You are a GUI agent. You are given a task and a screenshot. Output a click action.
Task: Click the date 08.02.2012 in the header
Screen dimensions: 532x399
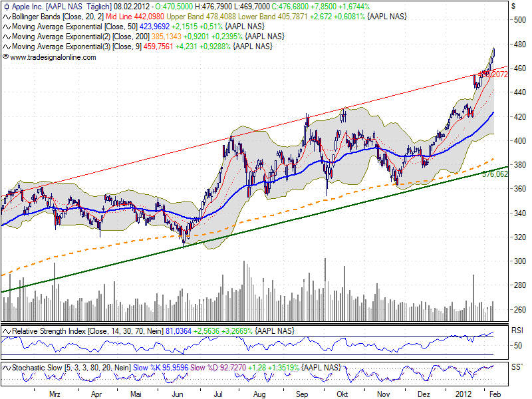pos(132,7)
